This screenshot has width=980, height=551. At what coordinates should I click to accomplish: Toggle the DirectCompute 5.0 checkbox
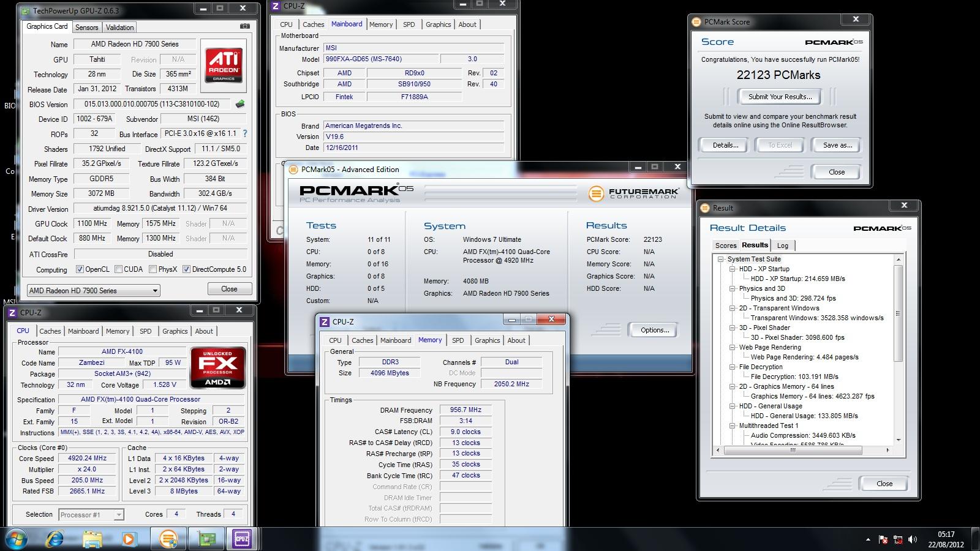tap(186, 269)
